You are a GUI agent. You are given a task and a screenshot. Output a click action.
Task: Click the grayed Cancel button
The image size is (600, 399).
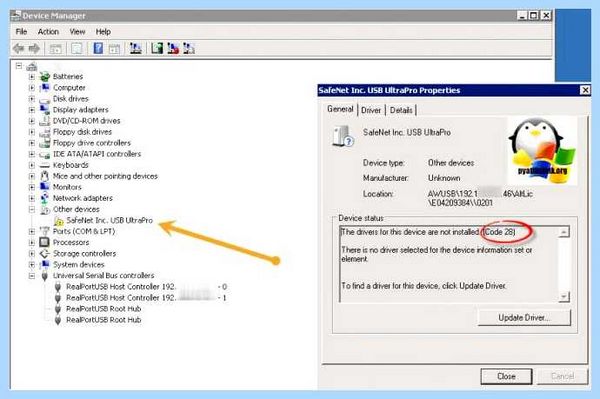coord(562,376)
